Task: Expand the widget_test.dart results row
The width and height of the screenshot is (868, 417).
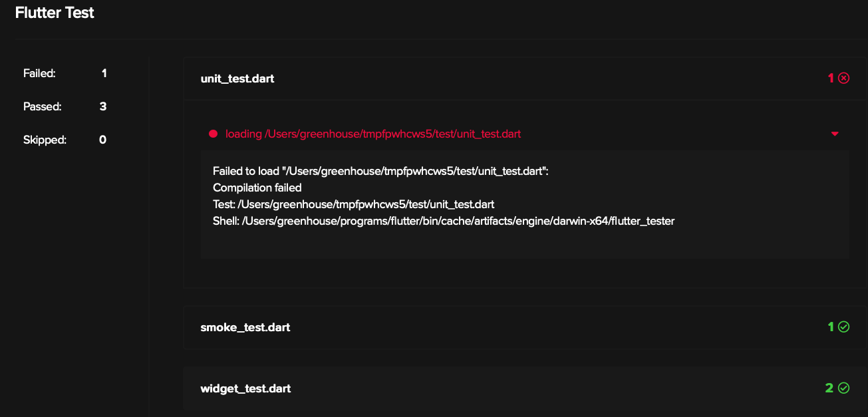Action: pyautogui.click(x=525, y=388)
